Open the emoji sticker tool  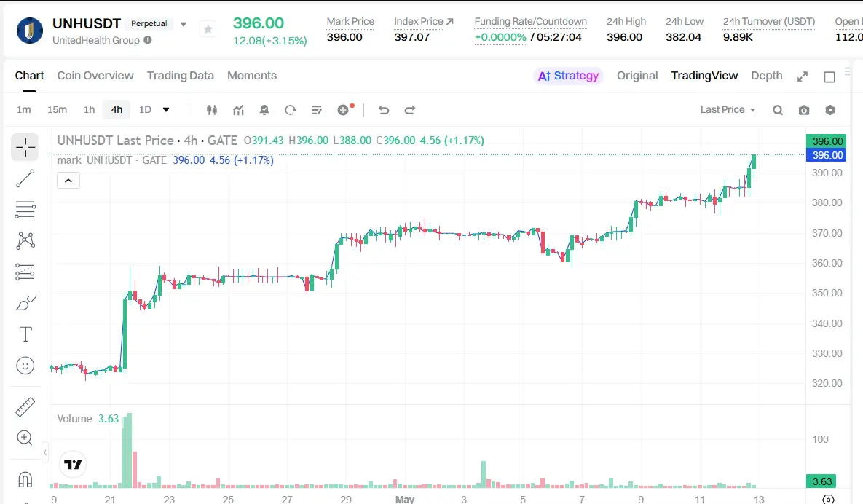(25, 366)
